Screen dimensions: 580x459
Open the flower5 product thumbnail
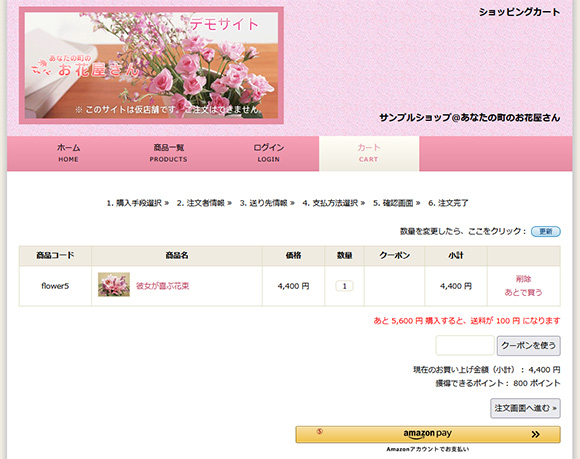tap(114, 284)
